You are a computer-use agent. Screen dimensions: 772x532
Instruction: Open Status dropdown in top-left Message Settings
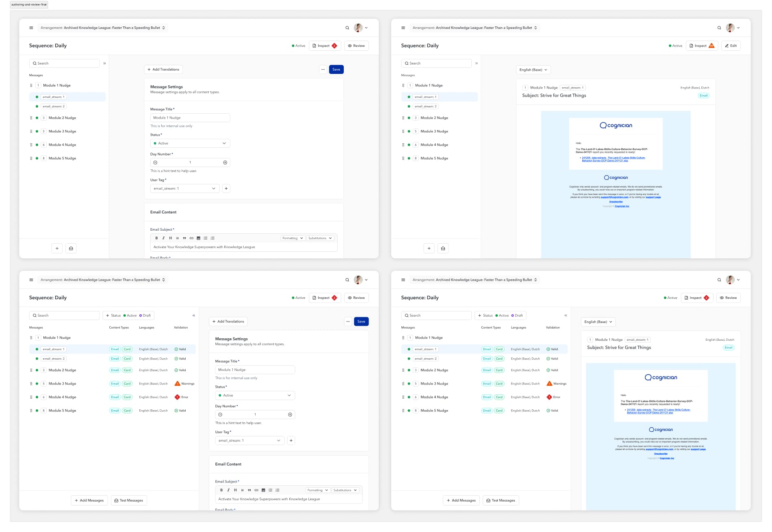click(x=190, y=143)
